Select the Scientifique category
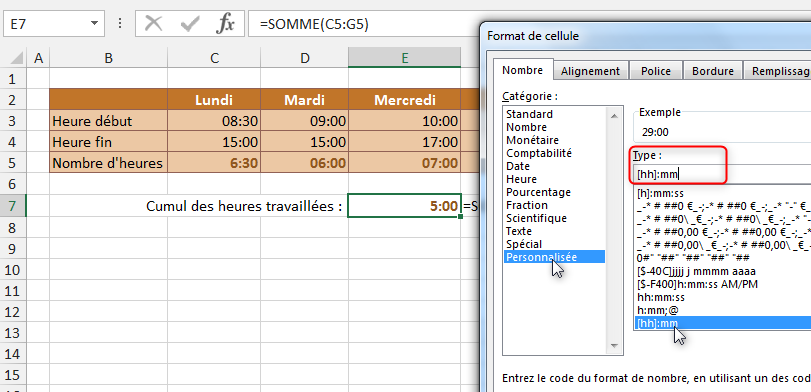 tap(535, 218)
